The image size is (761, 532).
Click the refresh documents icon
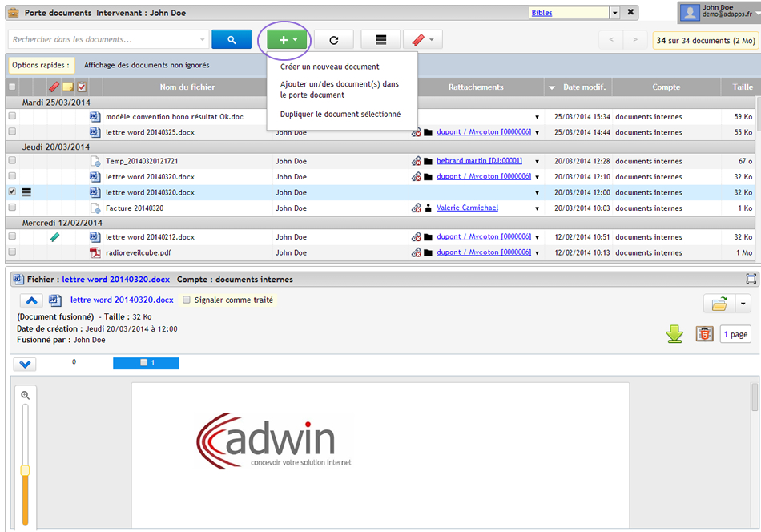click(x=334, y=40)
